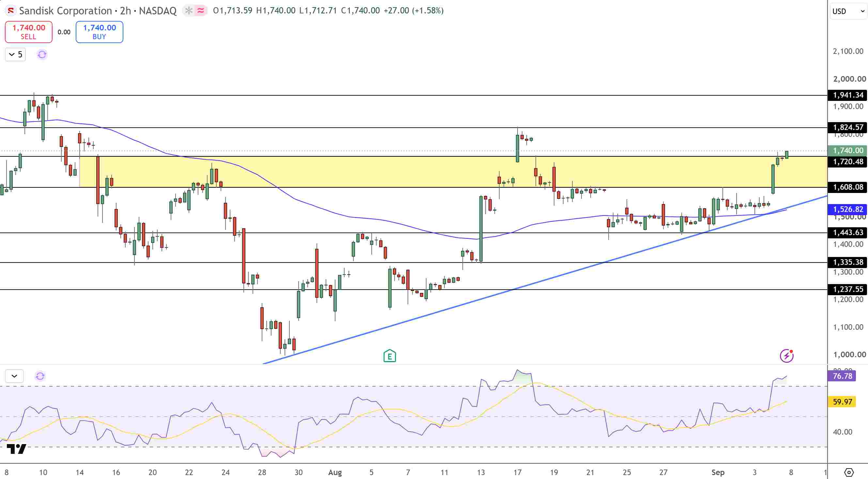868x479 pixels.
Task: Click the 1,900.00 price scale value
Action: [848, 106]
